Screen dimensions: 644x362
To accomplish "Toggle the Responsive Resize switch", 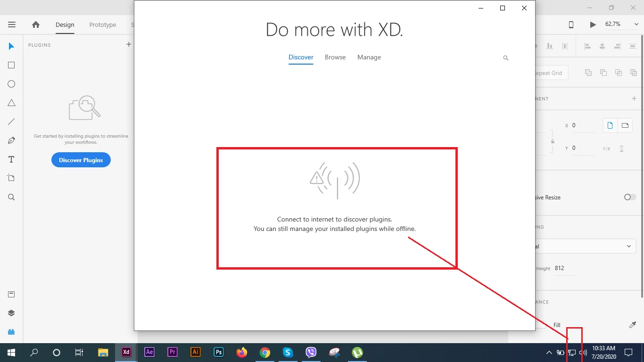I will 630,197.
